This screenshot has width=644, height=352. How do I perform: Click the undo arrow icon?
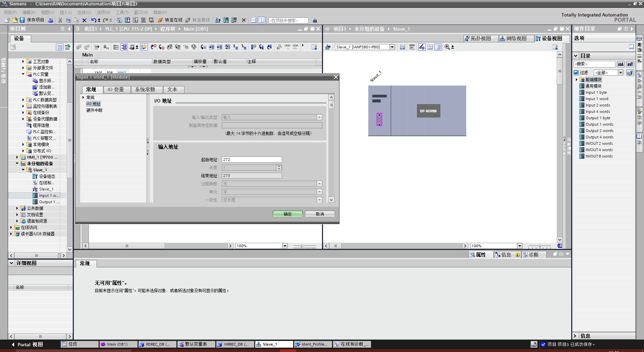pos(94,20)
